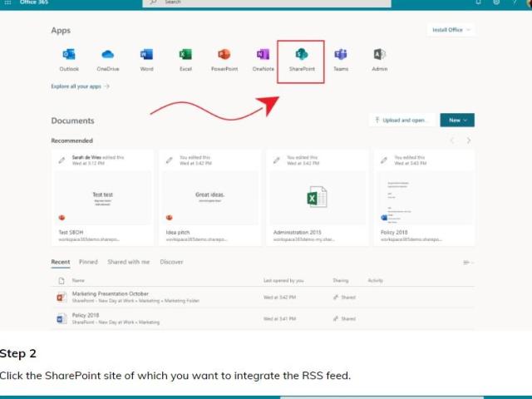The height and width of the screenshot is (399, 532).
Task: Go to next recommended documents arrow
Action: click(469, 140)
